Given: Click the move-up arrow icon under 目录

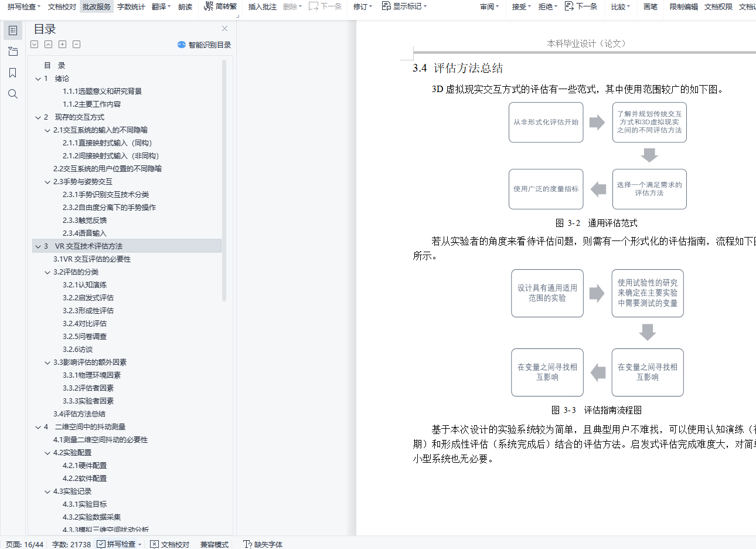Looking at the screenshot, I should click(x=49, y=45).
